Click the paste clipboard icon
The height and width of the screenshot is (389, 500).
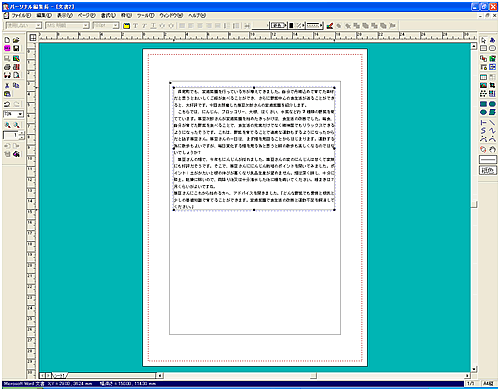click(x=7, y=94)
